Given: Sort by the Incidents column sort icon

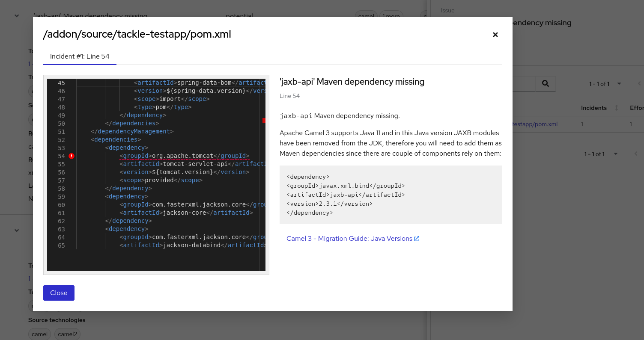Looking at the screenshot, I should click(x=617, y=108).
